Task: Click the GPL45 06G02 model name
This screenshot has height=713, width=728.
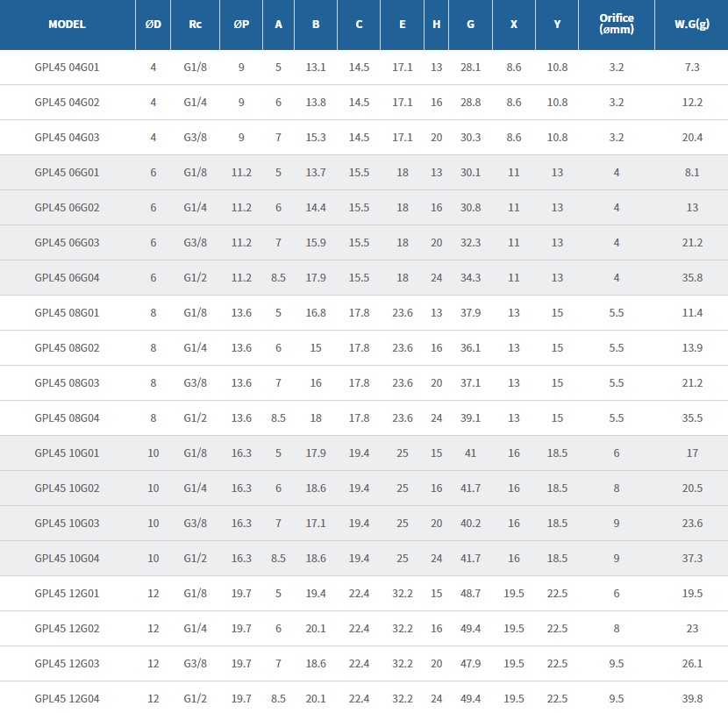Action: pos(67,208)
